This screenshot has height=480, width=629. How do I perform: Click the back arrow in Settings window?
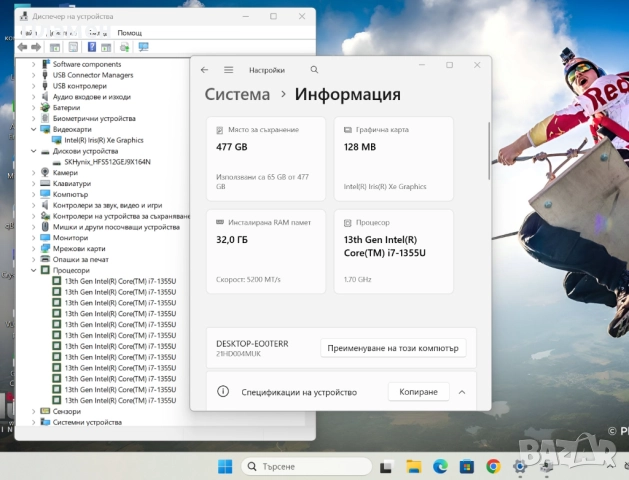[x=205, y=70]
